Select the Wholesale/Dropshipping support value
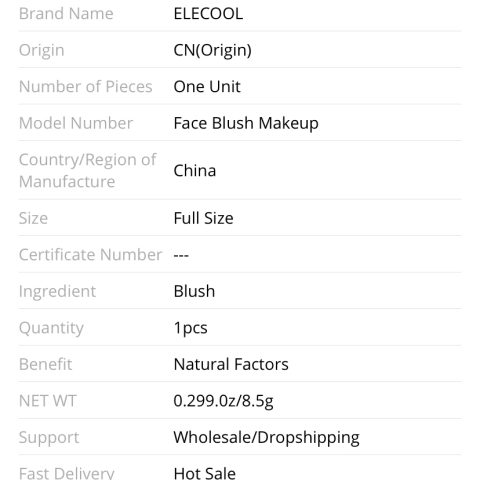Screen dimensions: 480x480 point(266,438)
